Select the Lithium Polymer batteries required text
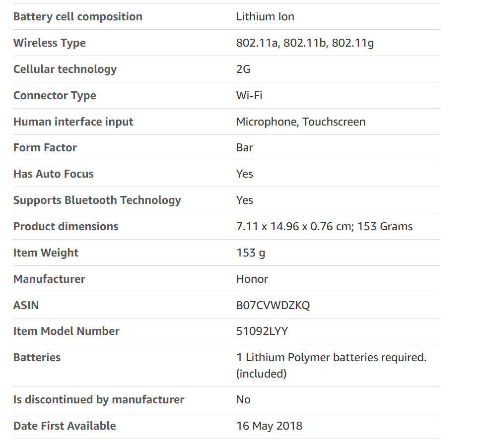This screenshot has height=448, width=484. click(x=331, y=358)
